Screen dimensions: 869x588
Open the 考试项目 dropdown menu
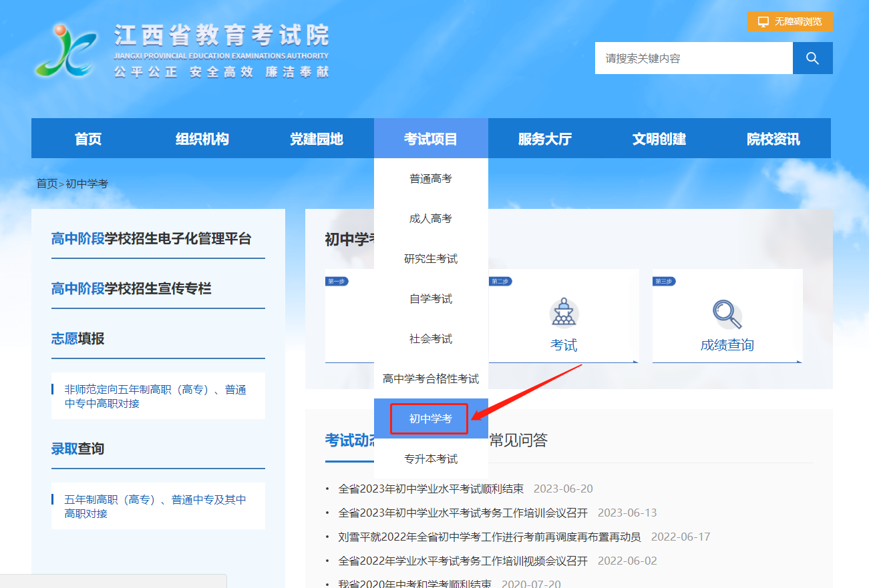[431, 137]
